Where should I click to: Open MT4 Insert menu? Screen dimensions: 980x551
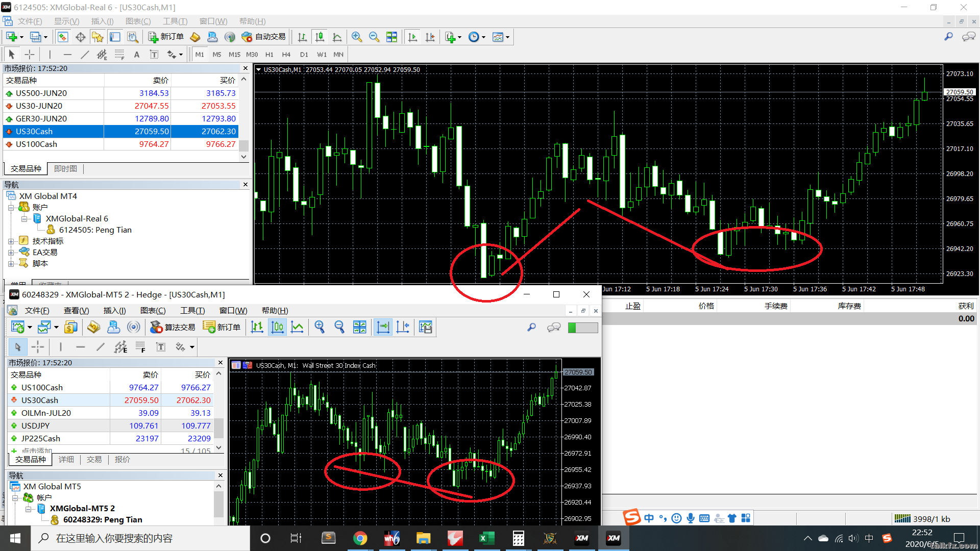[102, 21]
